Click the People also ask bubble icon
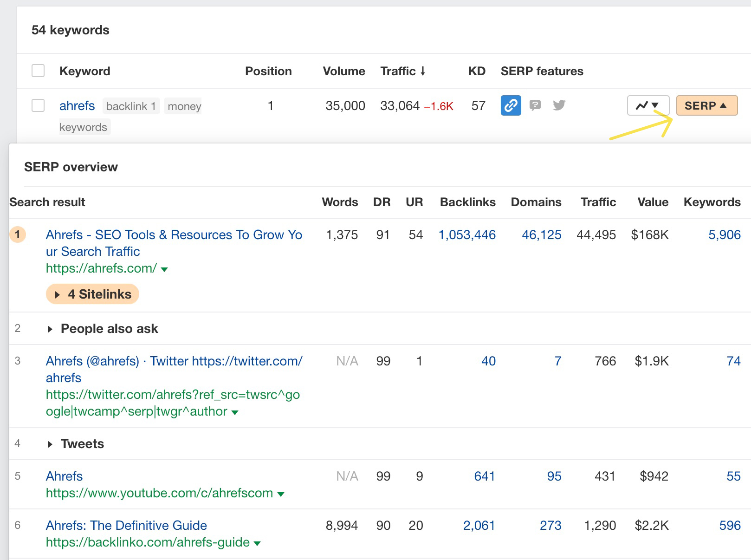The image size is (751, 560). pyautogui.click(x=536, y=105)
